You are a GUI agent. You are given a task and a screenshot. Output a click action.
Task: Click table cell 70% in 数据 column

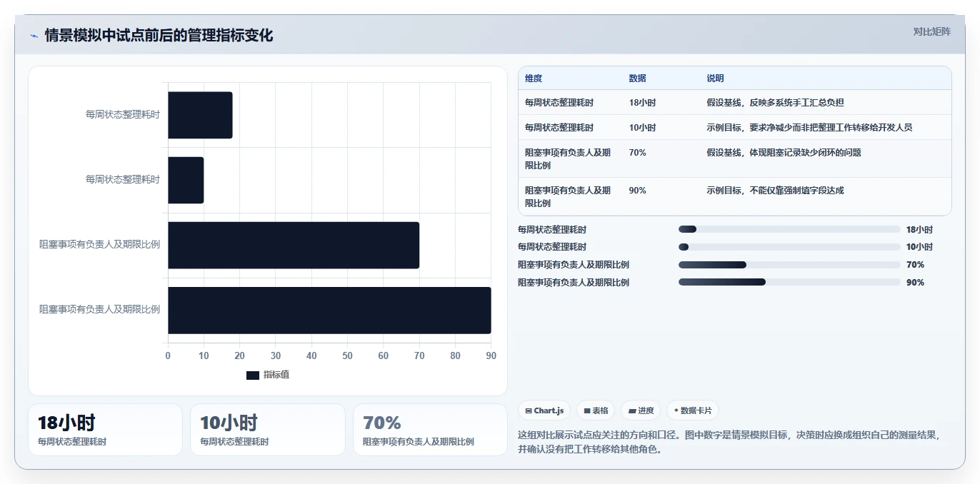point(637,153)
